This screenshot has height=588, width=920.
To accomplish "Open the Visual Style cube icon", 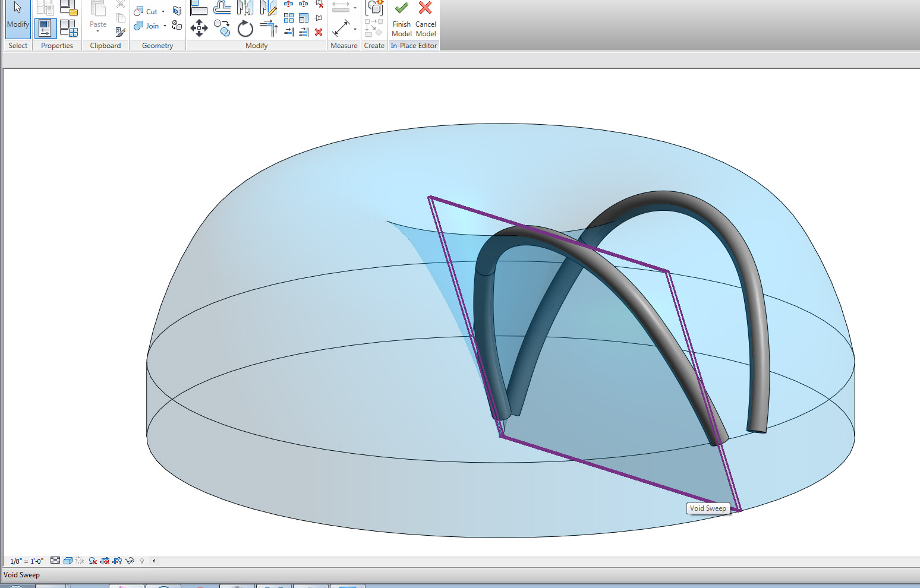I will 68,561.
